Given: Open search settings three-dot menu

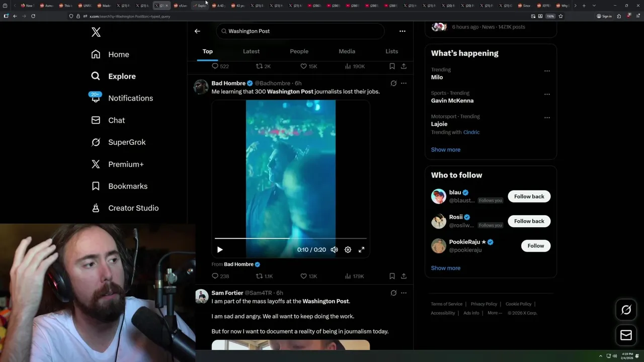Looking at the screenshot, I should (x=403, y=31).
